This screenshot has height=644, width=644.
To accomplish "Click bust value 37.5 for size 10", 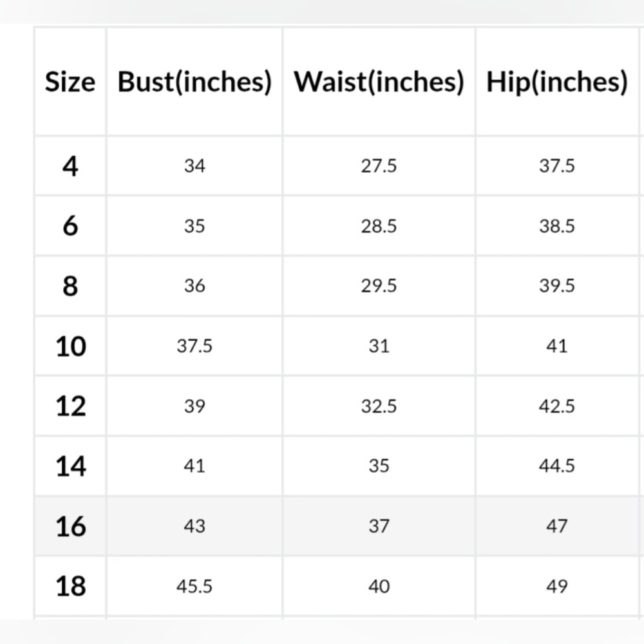I will coord(194,346).
